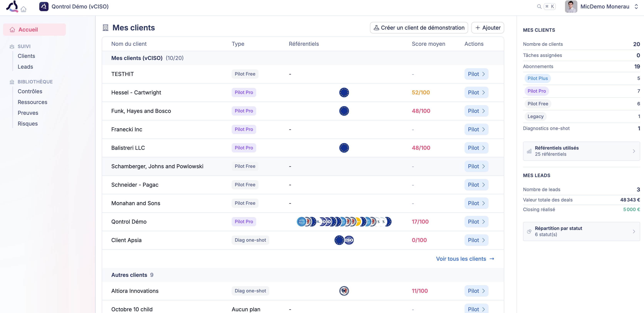Viewport: 644px width, 313px height.
Task: Expand Répartition par statut card
Action: tap(581, 231)
